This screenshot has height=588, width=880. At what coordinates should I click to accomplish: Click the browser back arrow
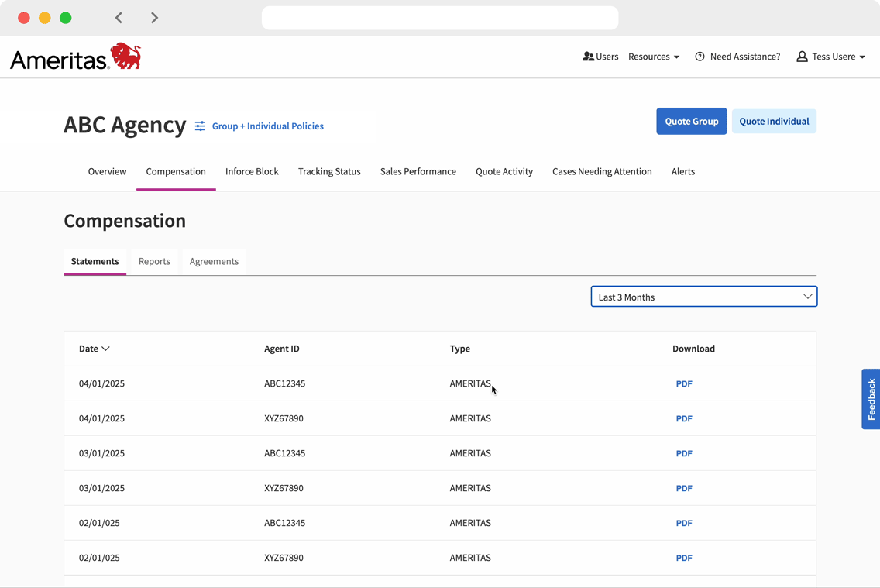tap(119, 17)
